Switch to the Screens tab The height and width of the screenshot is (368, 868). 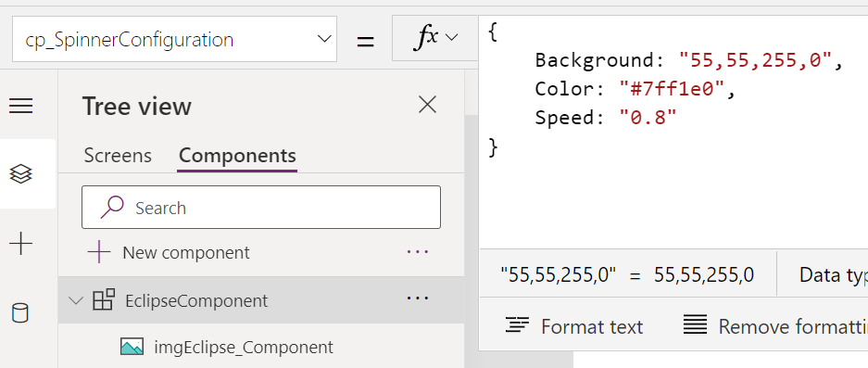tap(118, 156)
